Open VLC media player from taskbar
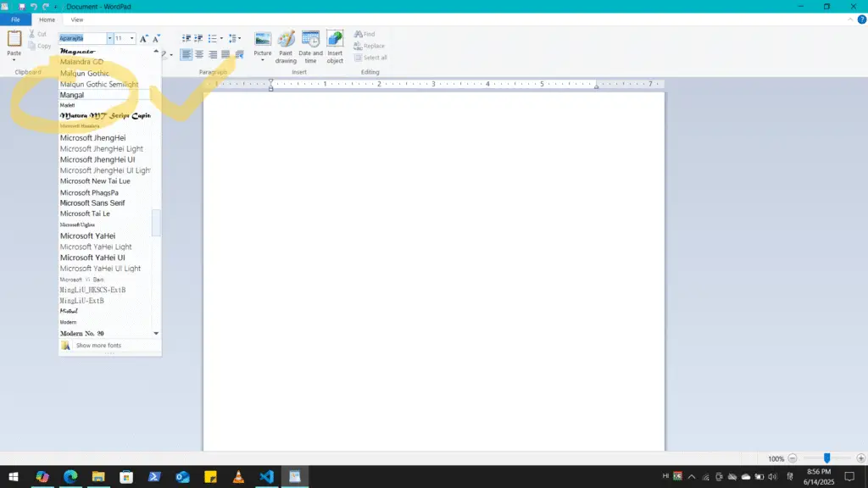 pyautogui.click(x=239, y=477)
